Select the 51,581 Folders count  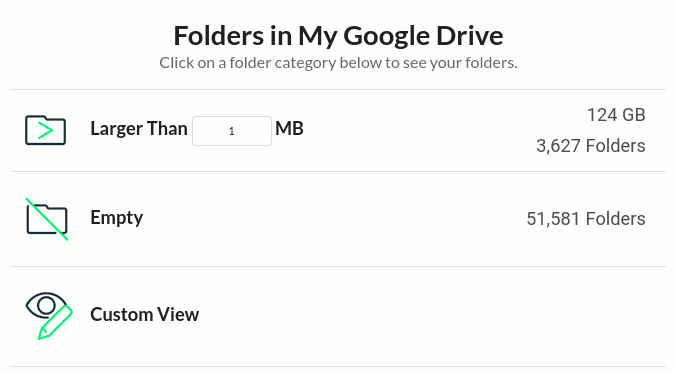coord(586,219)
